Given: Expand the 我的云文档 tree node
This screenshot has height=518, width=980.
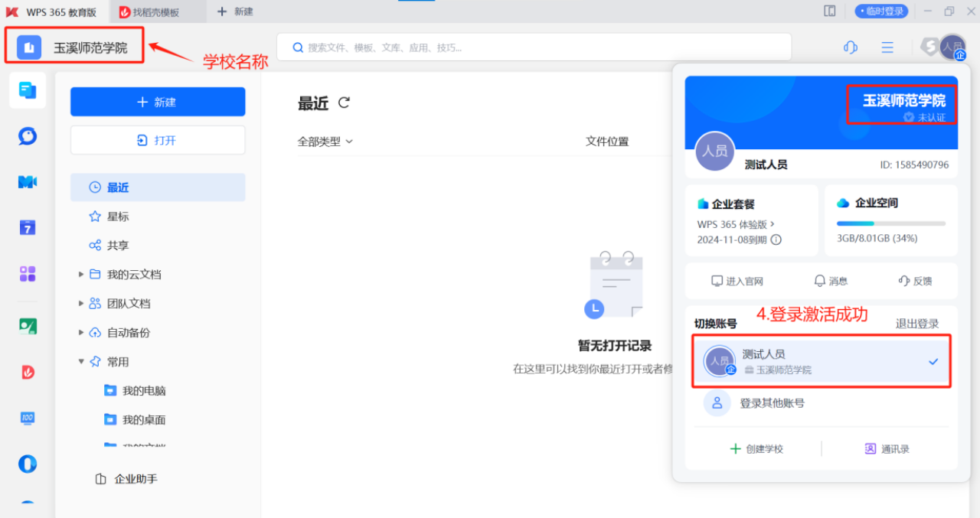Looking at the screenshot, I should (81, 275).
